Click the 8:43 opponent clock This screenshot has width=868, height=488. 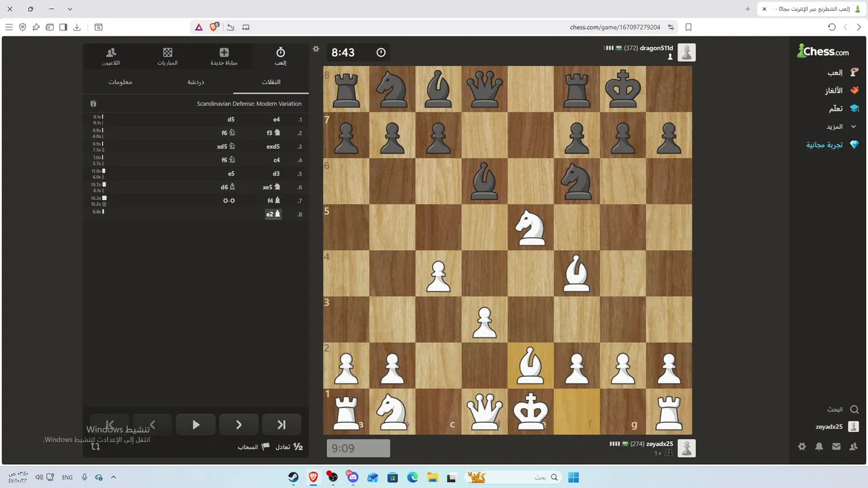coord(359,52)
